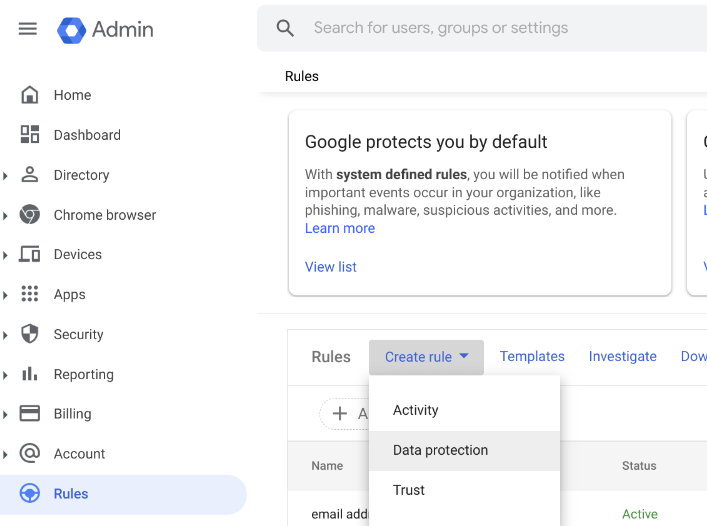Click Google protects you by default heading
The image size is (707, 526).
pyautogui.click(x=426, y=142)
